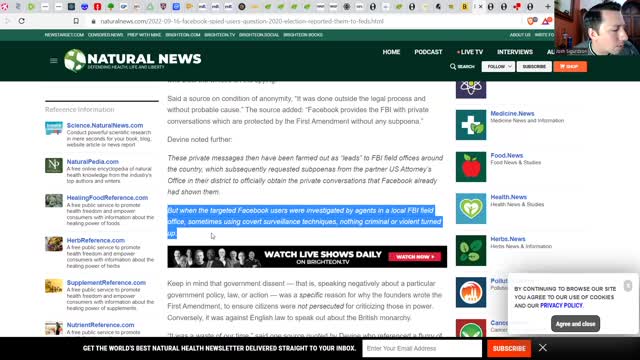Viewport: 640px width, 360px height.
Task: Click the white Subscribe button in header
Action: click(x=534, y=67)
